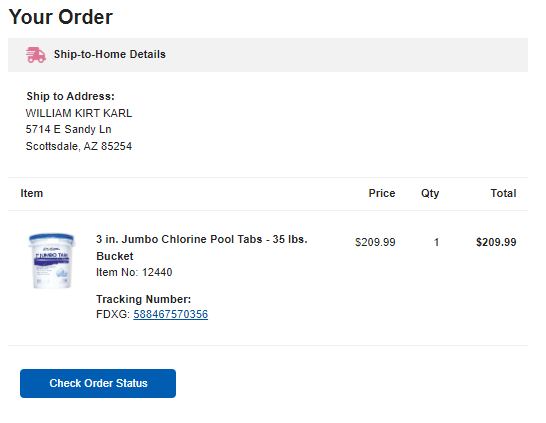Image resolution: width=546 pixels, height=423 pixels.
Task: Select street address 5714 E Sandy Ln
Action: click(x=69, y=130)
